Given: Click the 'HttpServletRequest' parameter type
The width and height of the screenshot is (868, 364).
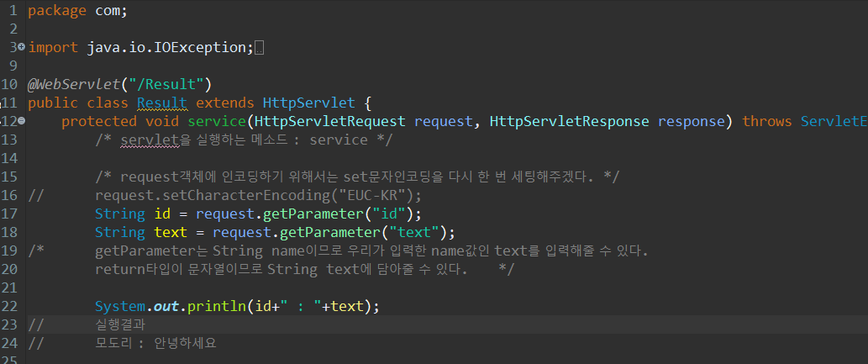Looking at the screenshot, I should (x=329, y=121).
